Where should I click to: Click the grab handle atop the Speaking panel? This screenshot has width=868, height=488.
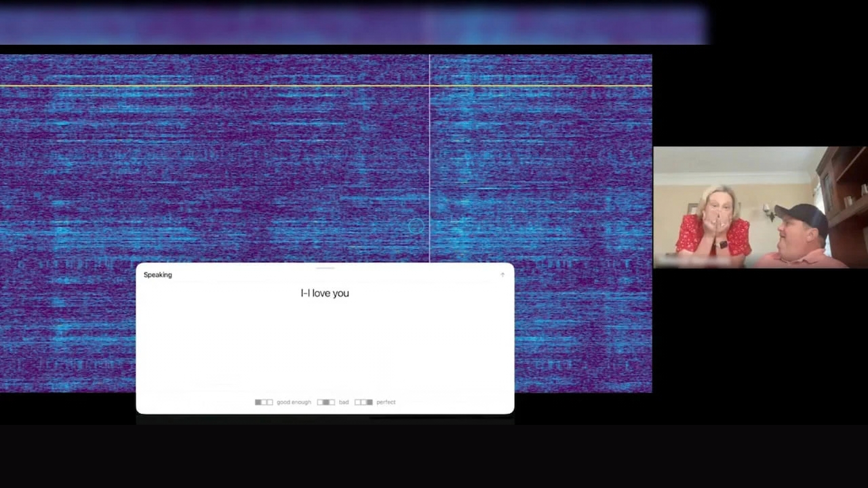325,268
